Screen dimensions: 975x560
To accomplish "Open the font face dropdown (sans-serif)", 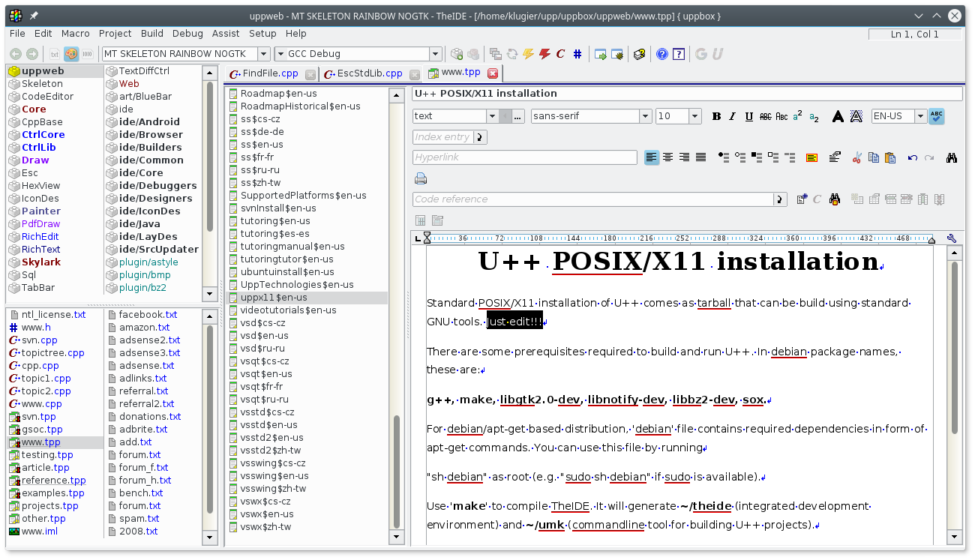I will [x=645, y=116].
